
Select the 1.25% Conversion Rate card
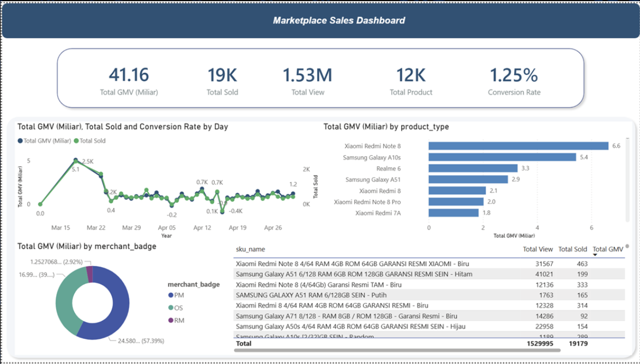click(514, 81)
